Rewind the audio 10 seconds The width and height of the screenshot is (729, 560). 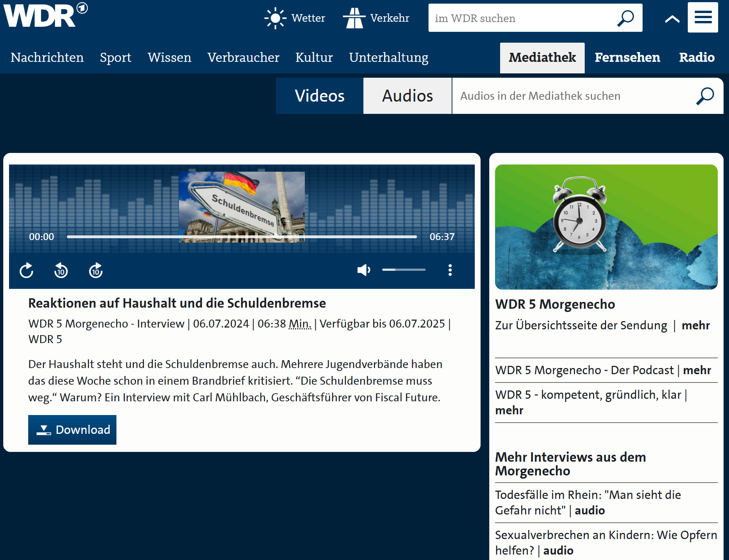click(61, 270)
